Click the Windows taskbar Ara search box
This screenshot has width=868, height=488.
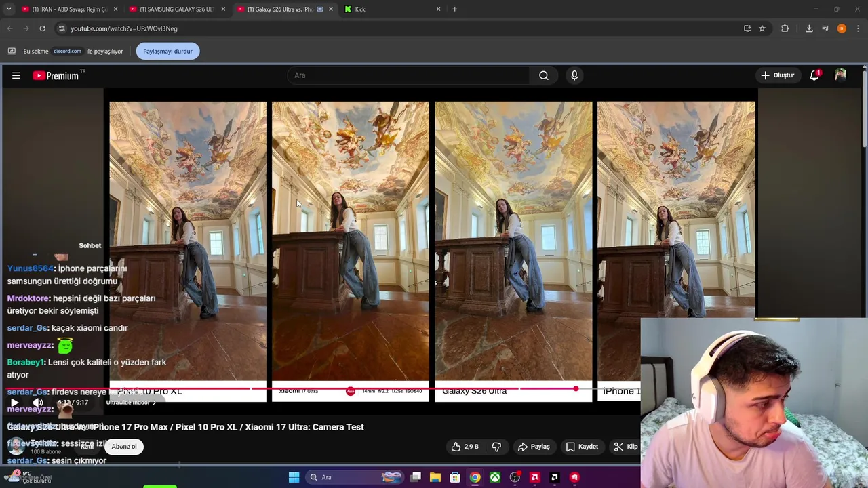354,477
